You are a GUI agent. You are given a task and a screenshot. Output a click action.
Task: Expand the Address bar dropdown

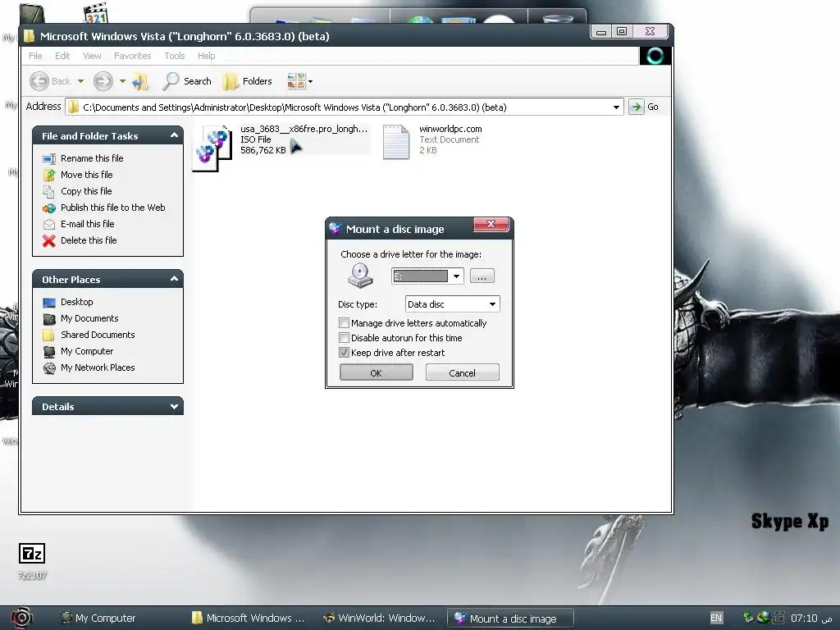click(616, 107)
